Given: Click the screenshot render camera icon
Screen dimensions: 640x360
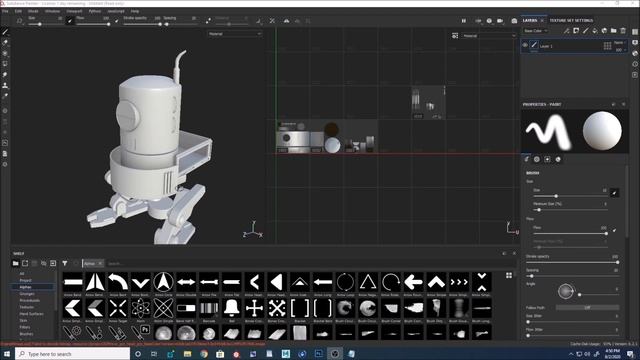Looking at the screenshot, I should coord(514,20).
